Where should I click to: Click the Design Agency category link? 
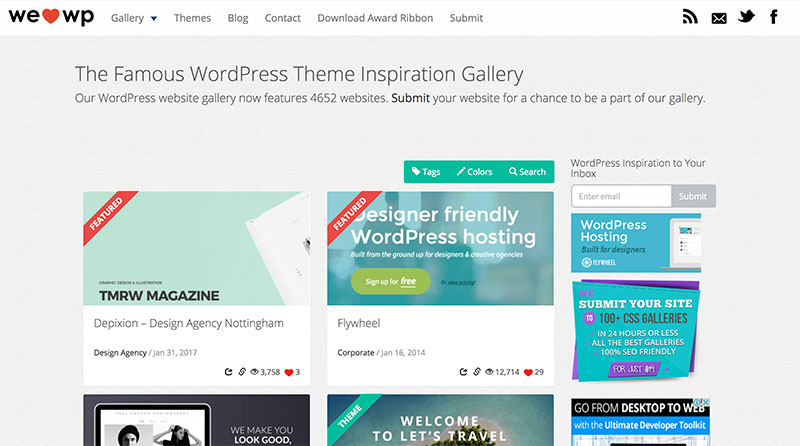coord(120,353)
